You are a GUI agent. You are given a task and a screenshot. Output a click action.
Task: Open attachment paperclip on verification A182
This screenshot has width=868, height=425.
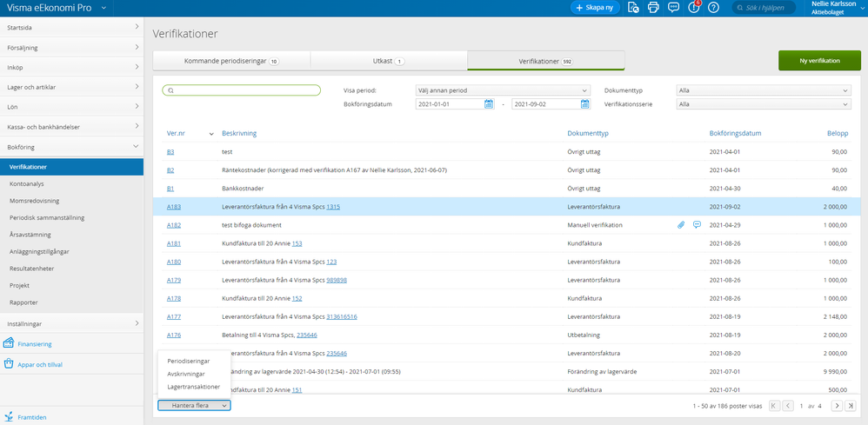681,224
